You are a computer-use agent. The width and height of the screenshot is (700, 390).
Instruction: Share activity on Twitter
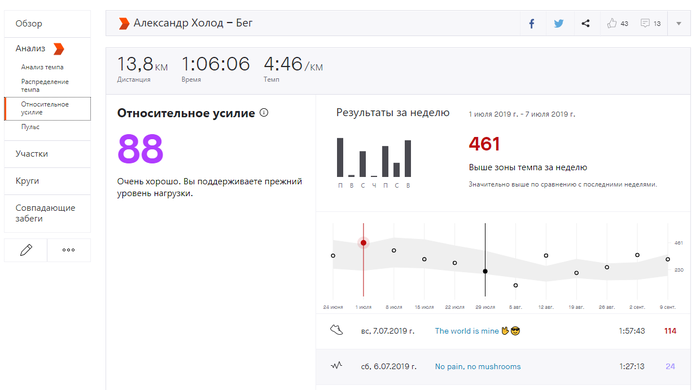[x=558, y=24]
